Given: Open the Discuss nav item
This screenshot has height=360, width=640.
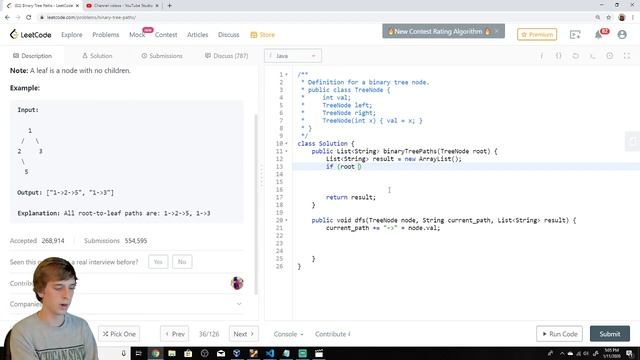Looking at the screenshot, I should [x=229, y=35].
